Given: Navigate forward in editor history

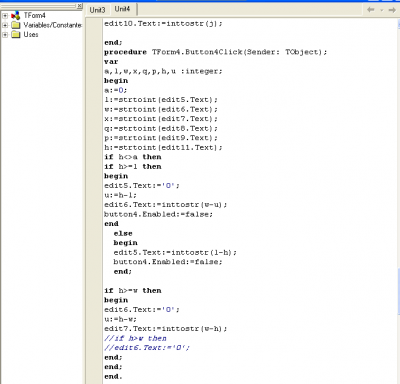Looking at the screenshot, I should pos(392,10).
